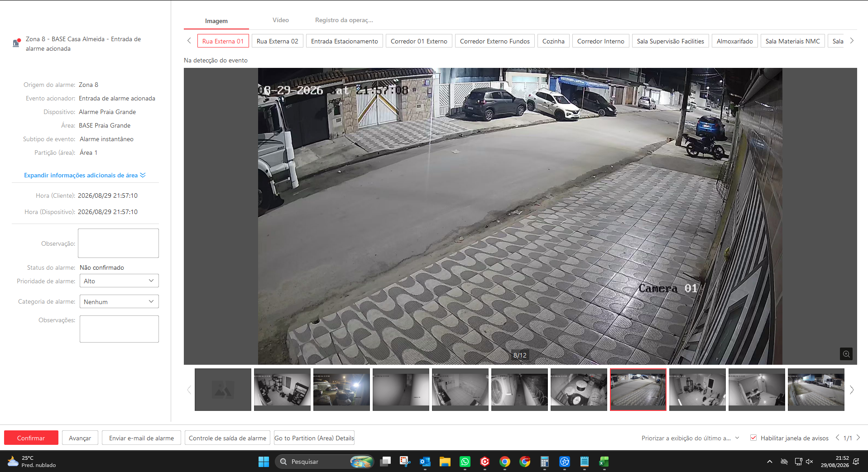Open the clock showing 21:52 in the taskbar
This screenshot has height=472, width=868.
835,462
